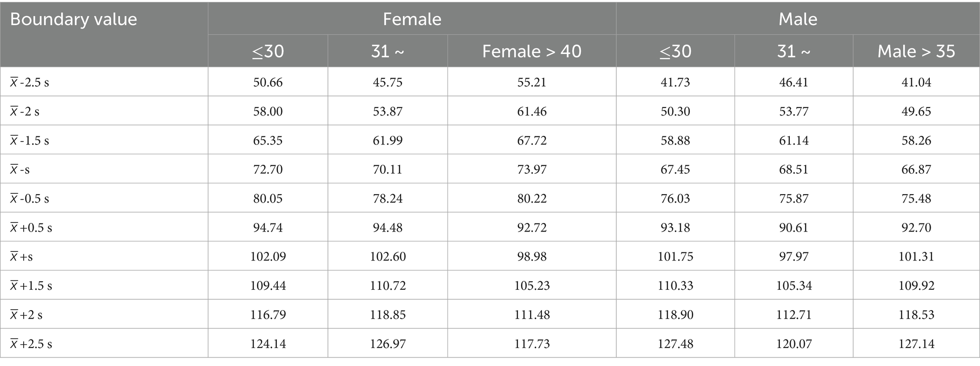Click the x̄ -2.5 s row label
This screenshot has width=980, height=366.
pyautogui.click(x=29, y=82)
